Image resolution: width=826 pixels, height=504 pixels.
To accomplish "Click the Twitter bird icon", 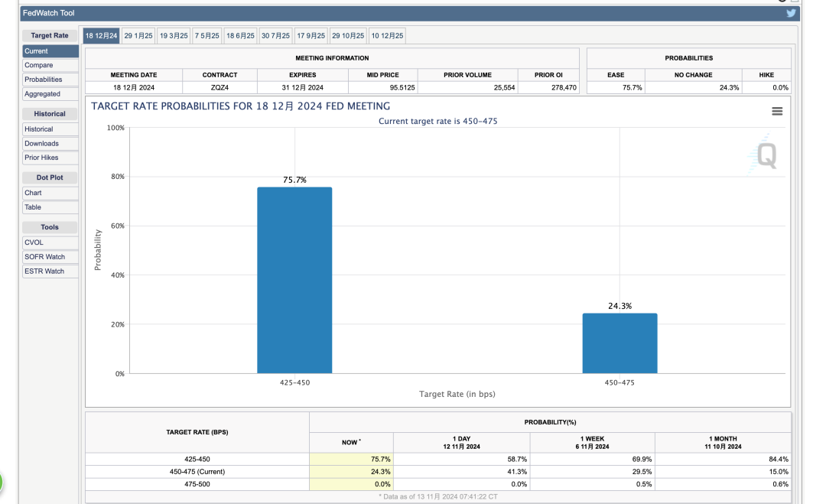I will (791, 13).
